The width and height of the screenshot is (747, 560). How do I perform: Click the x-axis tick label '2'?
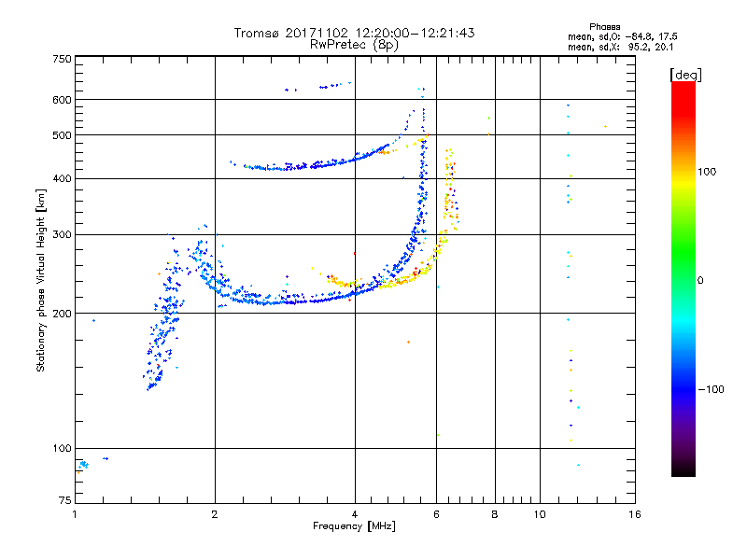(215, 514)
